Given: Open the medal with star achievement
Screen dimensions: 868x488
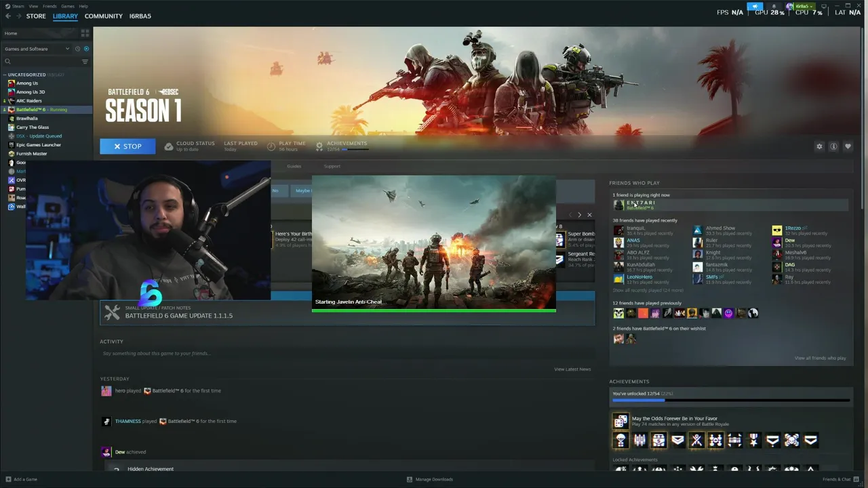Looking at the screenshot, I should [x=753, y=441].
